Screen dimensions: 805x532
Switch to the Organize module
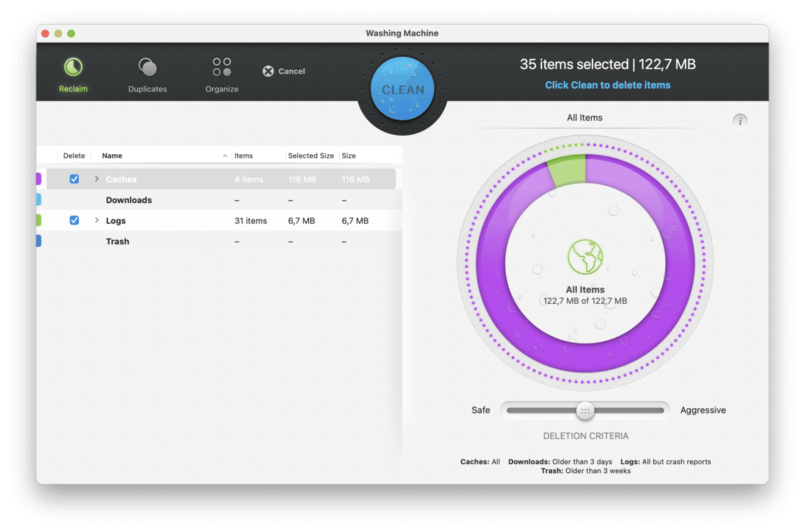[x=221, y=66]
